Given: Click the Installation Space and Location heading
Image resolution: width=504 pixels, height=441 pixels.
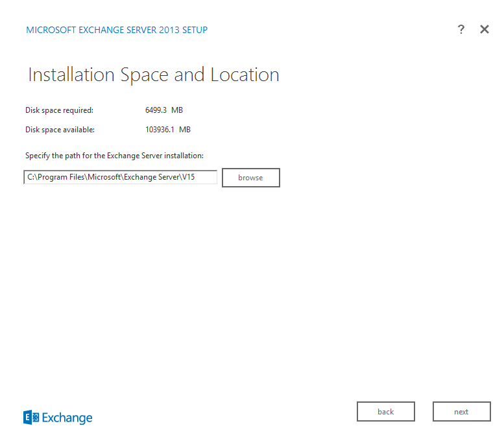Looking at the screenshot, I should tap(154, 75).
